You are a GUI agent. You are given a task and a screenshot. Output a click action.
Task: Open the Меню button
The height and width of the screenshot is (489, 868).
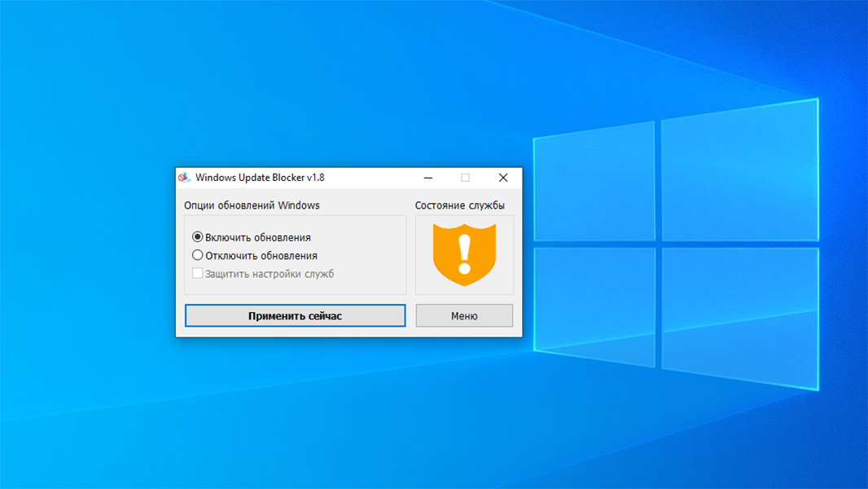point(464,315)
